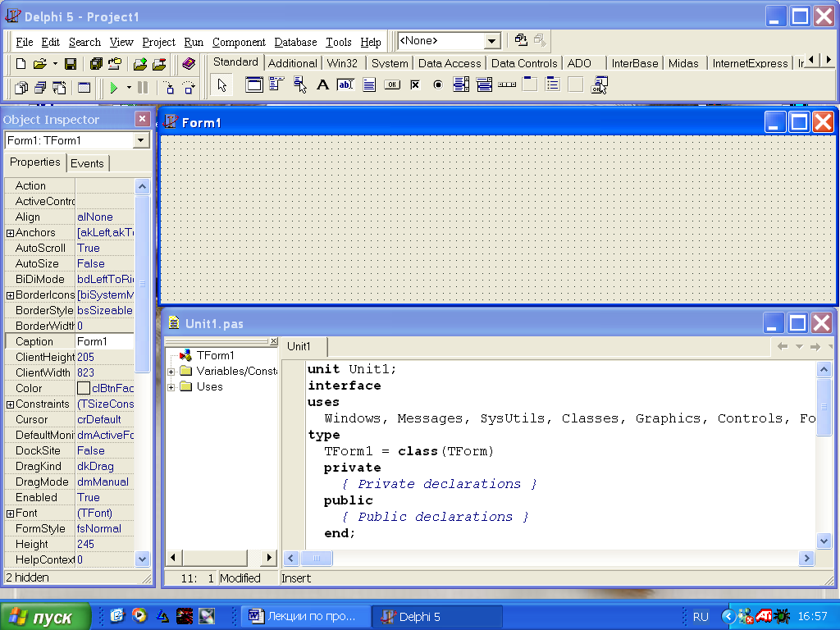Click the Run (green play) icon
The image size is (840, 630).
pos(114,88)
